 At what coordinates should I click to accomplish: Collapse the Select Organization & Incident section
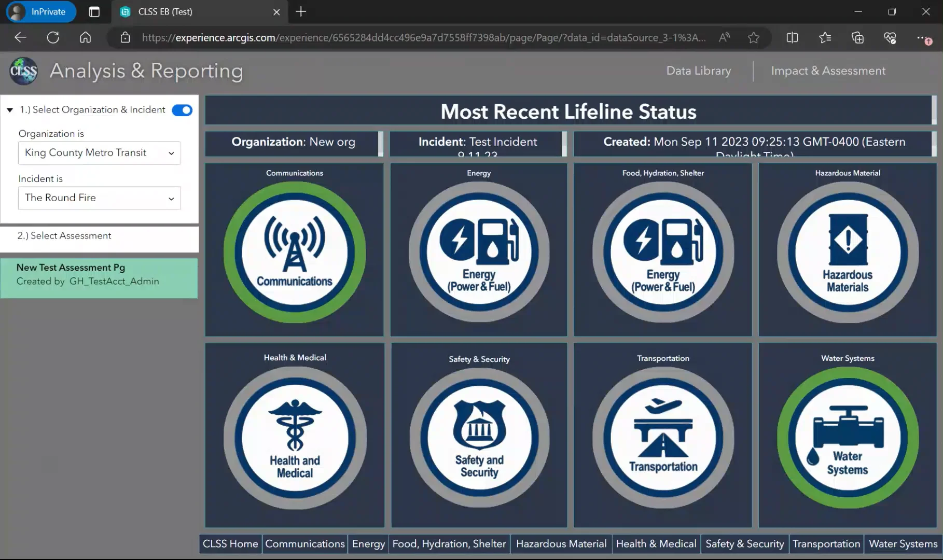tap(9, 109)
